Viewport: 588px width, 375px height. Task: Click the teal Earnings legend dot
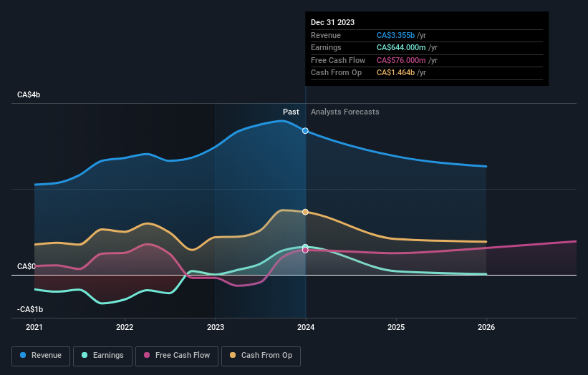(85, 355)
